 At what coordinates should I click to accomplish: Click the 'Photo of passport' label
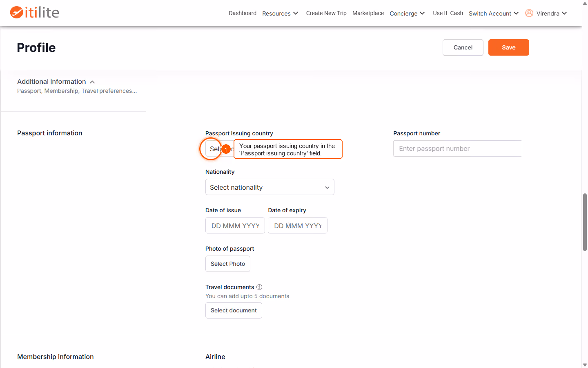[x=229, y=249]
